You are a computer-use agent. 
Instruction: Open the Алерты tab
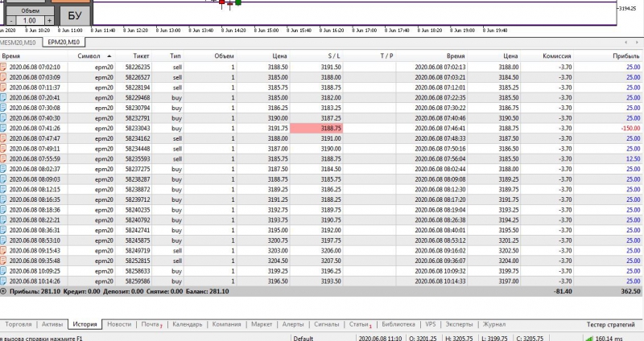point(293,324)
